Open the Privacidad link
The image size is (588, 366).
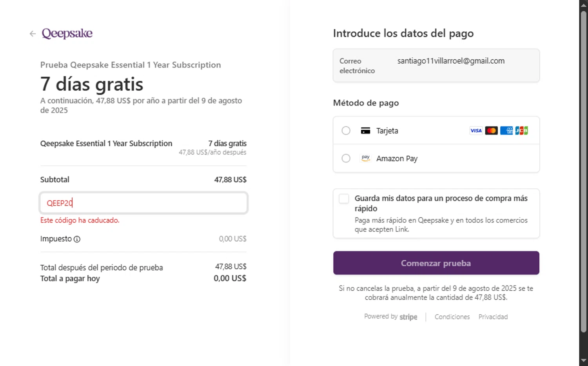pos(493,317)
